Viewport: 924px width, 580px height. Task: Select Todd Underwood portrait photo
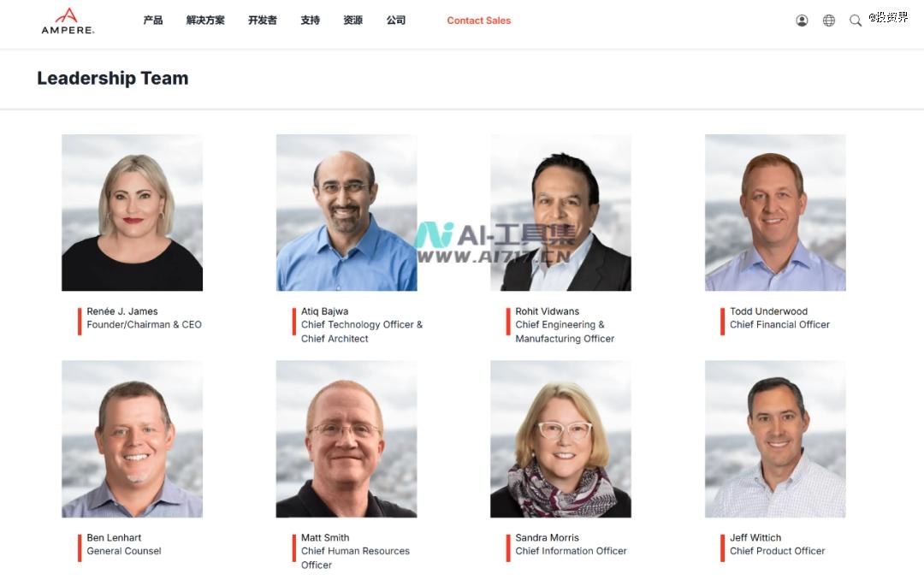pos(775,213)
